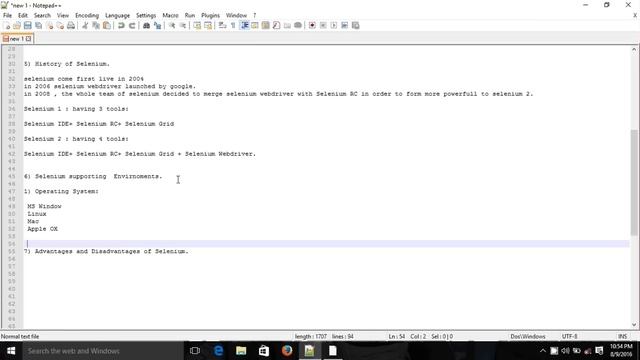Viewport: 640px width, 360px height.
Task: Click the macro Playback icon
Action: [333, 26]
